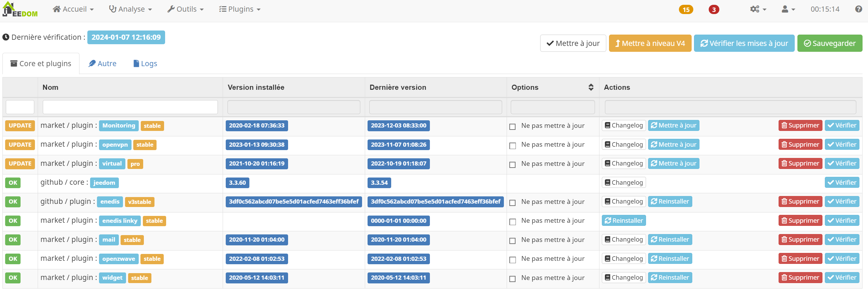The height and width of the screenshot is (305, 868).
Task: Expand the Outils menu
Action: click(x=186, y=9)
